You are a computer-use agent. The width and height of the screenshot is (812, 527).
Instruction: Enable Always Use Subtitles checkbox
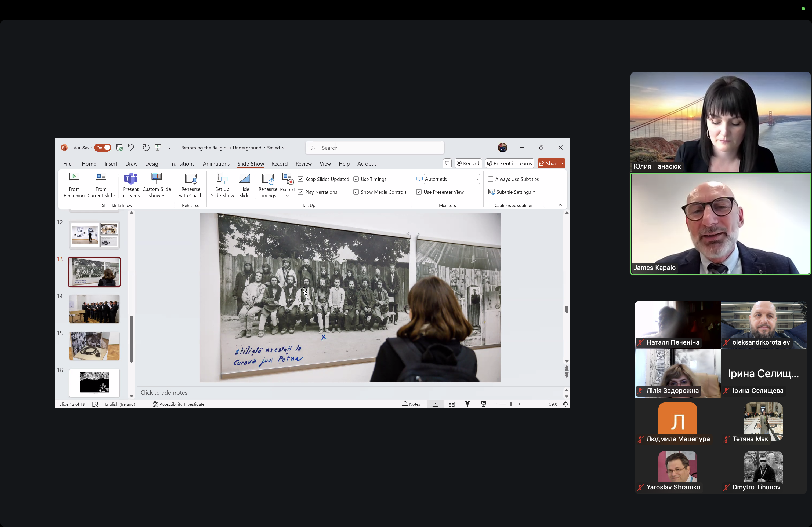pos(491,179)
